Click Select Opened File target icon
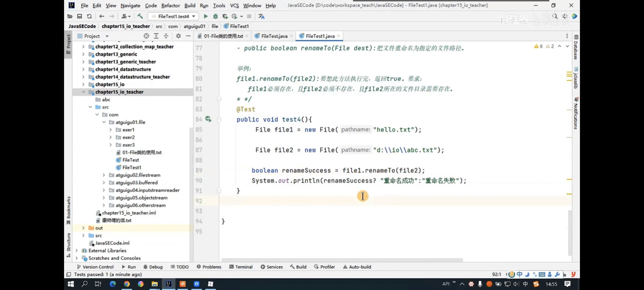Image resolution: width=644 pixels, height=290 pixels. pyautogui.click(x=146, y=36)
